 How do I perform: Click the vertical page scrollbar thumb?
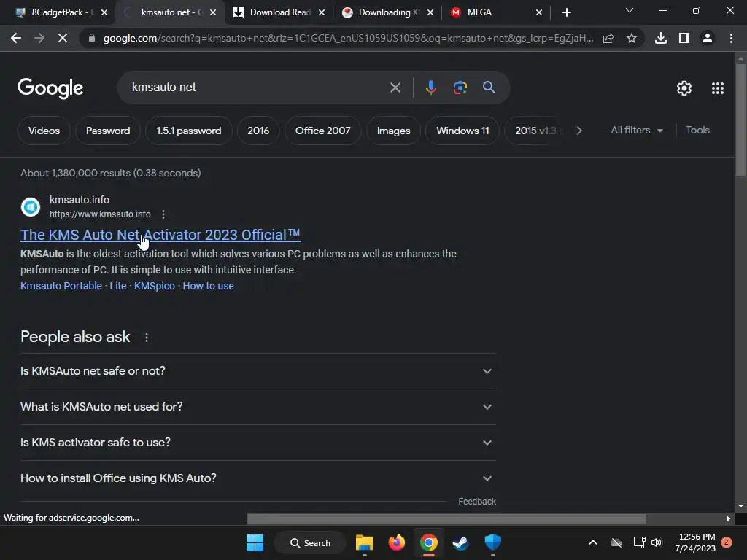[x=740, y=120]
